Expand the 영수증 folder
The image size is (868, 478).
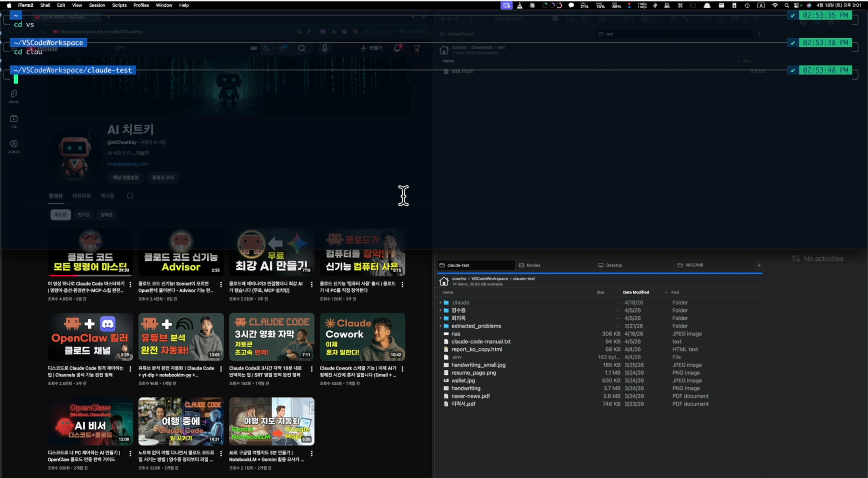point(440,311)
